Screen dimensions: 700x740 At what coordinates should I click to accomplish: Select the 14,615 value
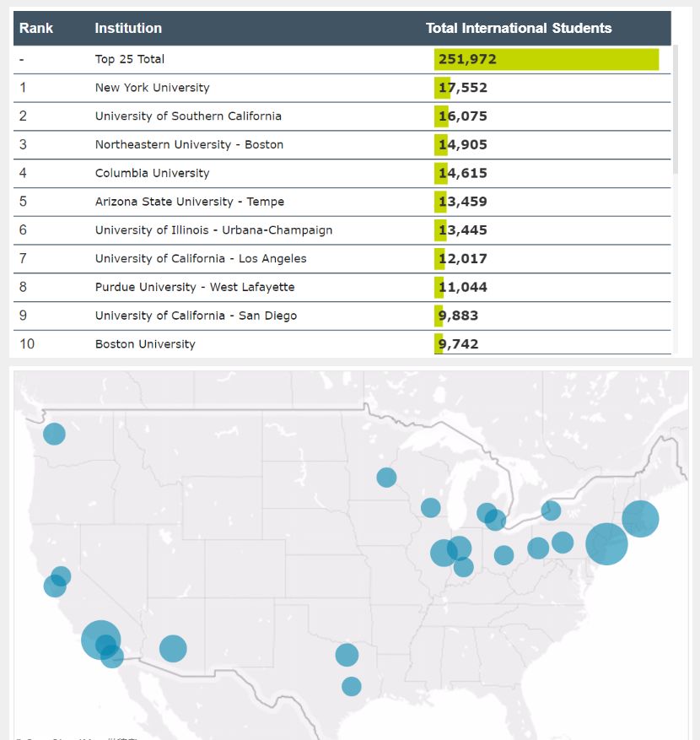463,173
